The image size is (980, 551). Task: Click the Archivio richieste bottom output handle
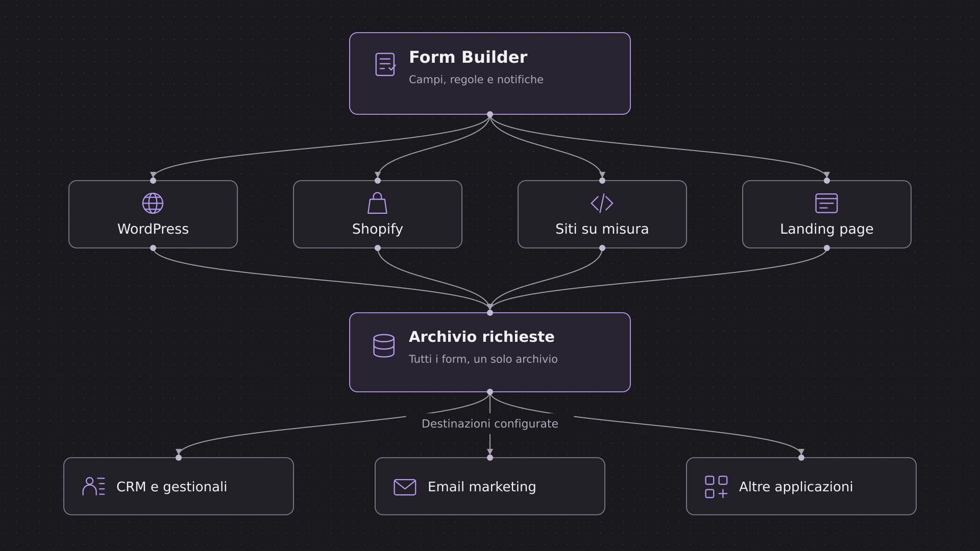pos(490,392)
